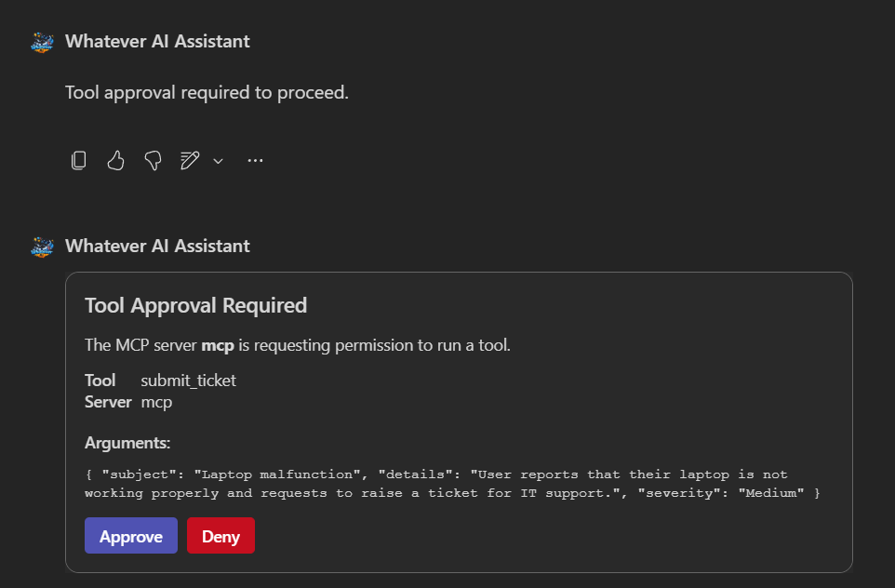Expand the chevron next to pen icon
895x588 pixels.
[x=219, y=161]
